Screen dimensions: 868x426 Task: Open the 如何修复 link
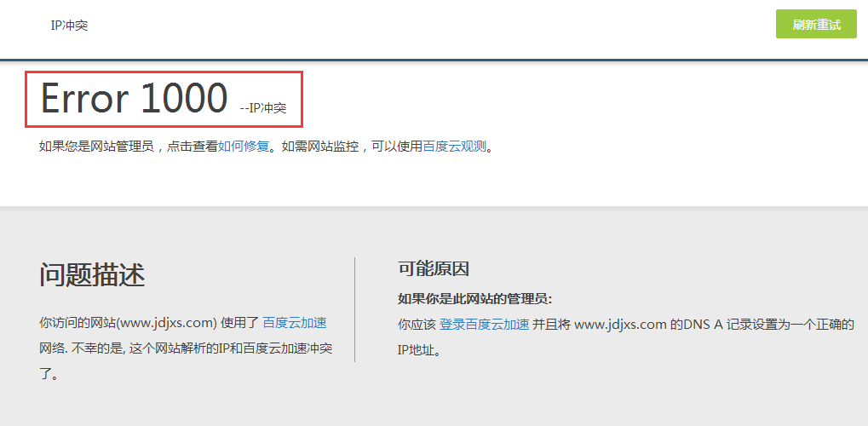point(243,147)
